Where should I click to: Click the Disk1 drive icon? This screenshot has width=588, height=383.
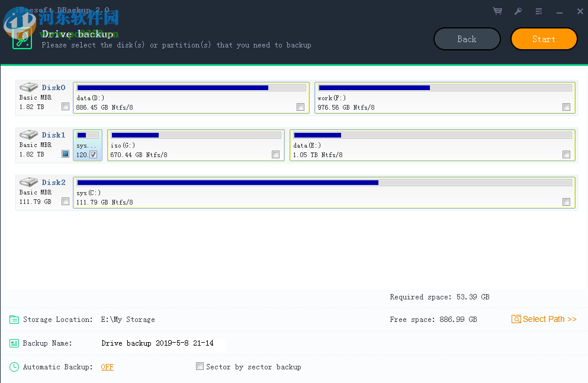pyautogui.click(x=28, y=134)
